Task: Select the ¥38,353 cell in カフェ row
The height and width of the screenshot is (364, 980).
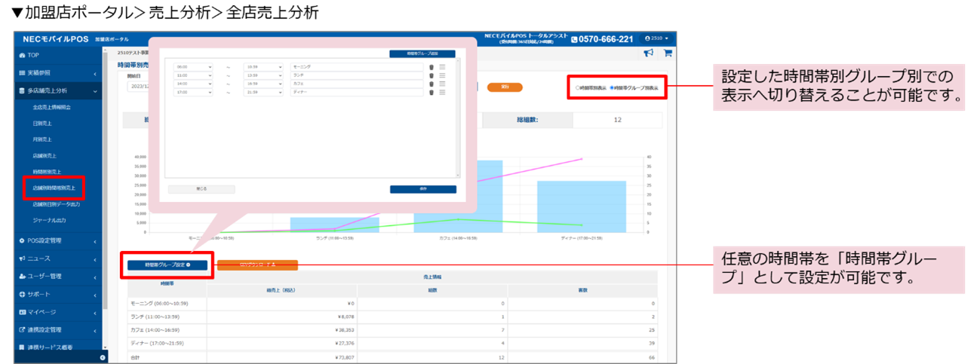Action: coord(281,330)
